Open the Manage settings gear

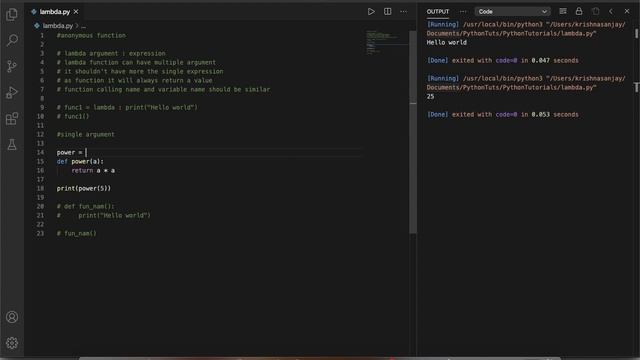coord(12,343)
